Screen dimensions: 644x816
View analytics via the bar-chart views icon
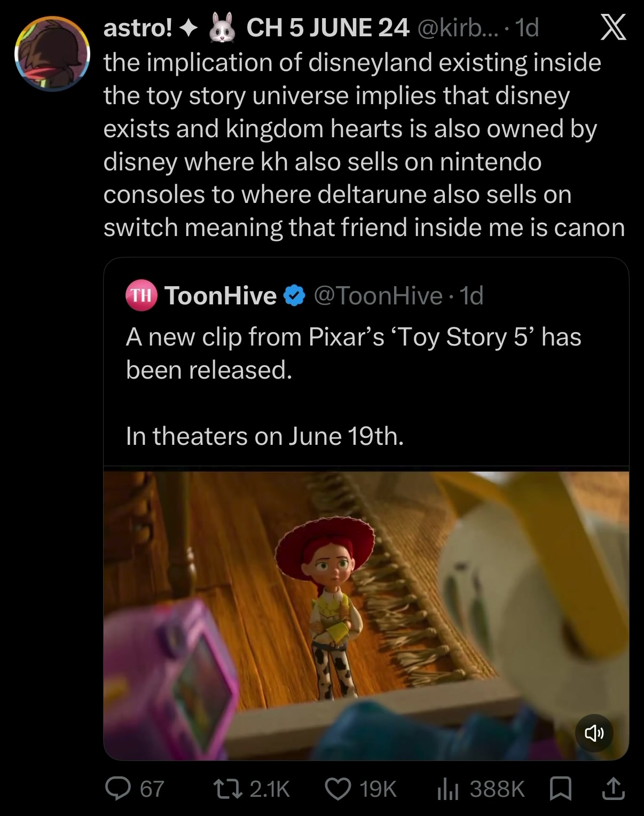tap(448, 789)
